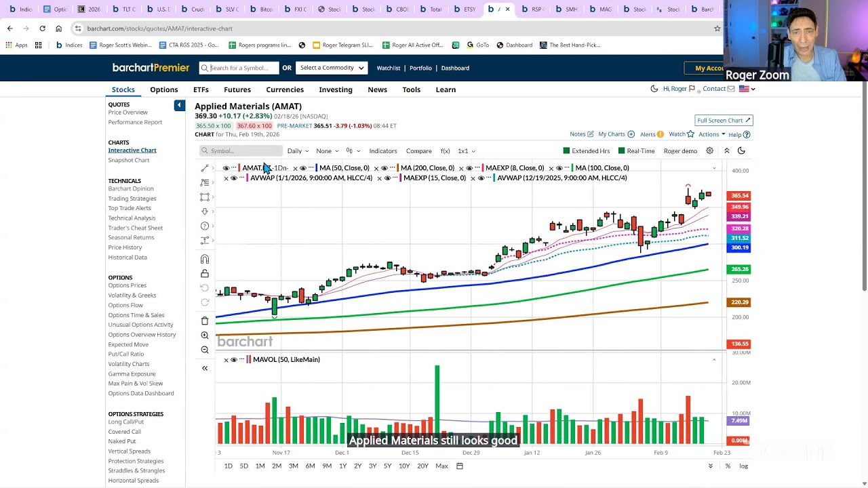Add chart to My Charts
This screenshot has height=488, width=868.
point(631,134)
